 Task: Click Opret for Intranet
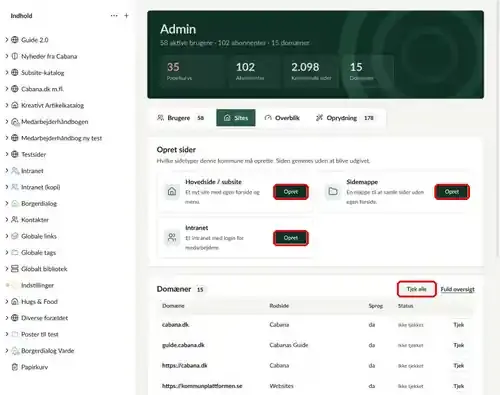291,238
